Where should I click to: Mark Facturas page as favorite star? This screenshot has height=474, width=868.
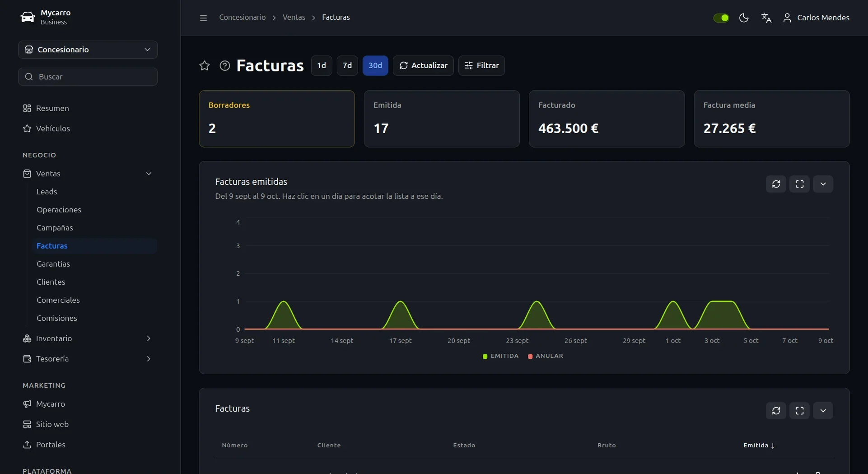click(205, 66)
